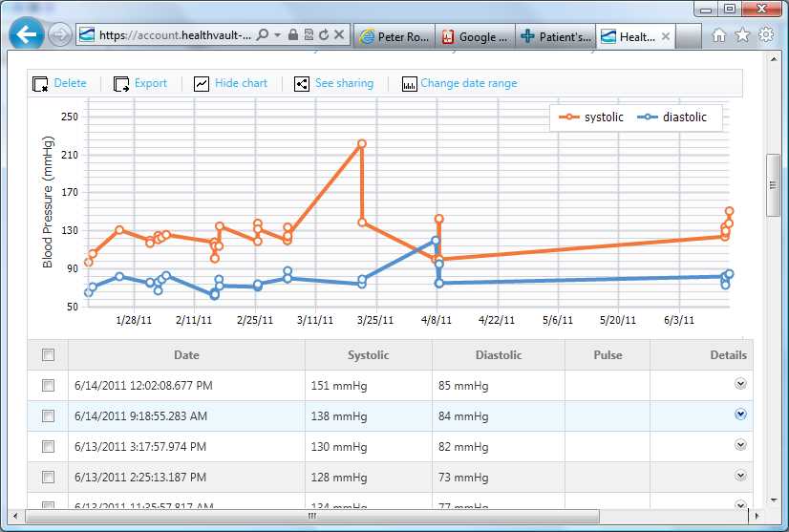Click the Delete toolbar icon

click(x=40, y=83)
